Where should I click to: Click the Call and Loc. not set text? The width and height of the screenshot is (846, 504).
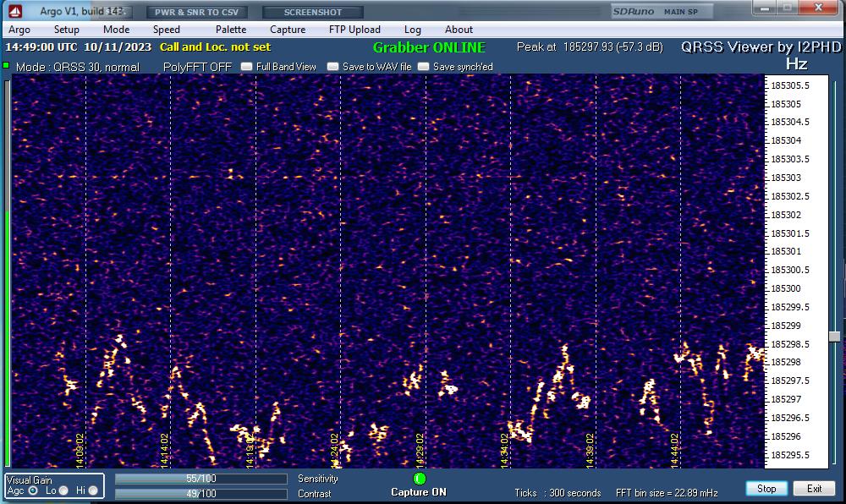click(x=215, y=47)
